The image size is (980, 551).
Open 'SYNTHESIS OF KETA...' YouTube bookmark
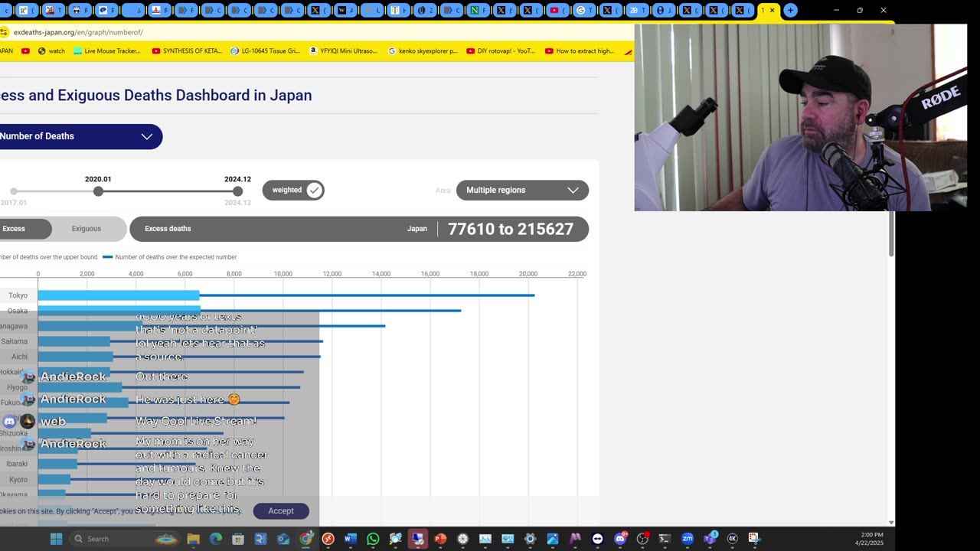pos(188,51)
